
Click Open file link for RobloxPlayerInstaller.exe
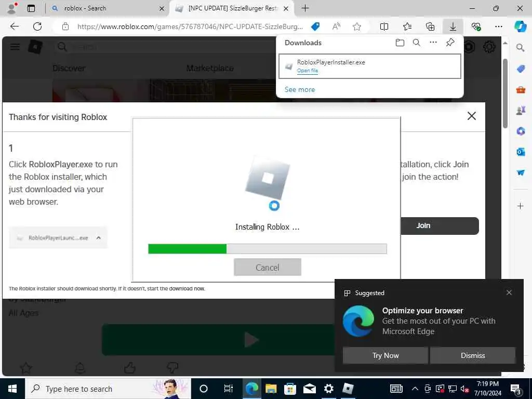pos(308,71)
